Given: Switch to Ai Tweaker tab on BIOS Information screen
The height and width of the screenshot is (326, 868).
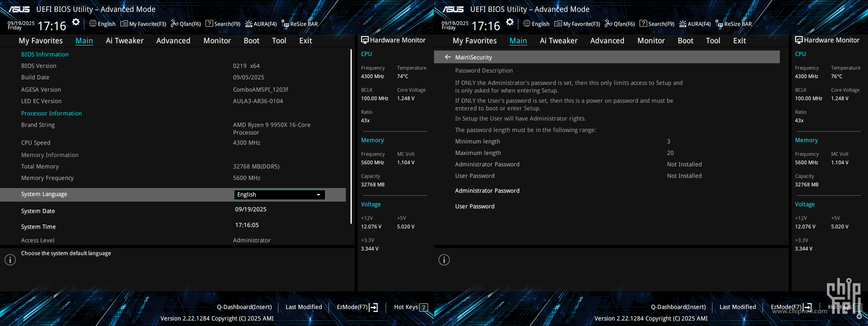Looking at the screenshot, I should tap(125, 41).
